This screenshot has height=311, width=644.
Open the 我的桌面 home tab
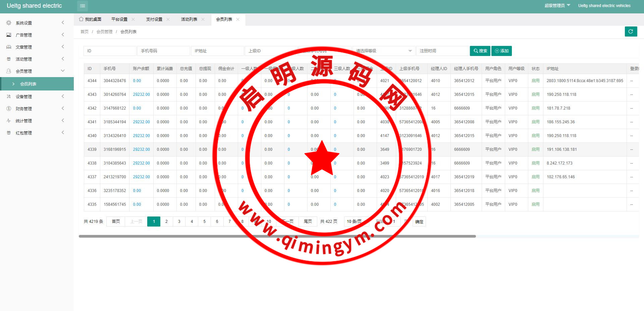pos(90,19)
